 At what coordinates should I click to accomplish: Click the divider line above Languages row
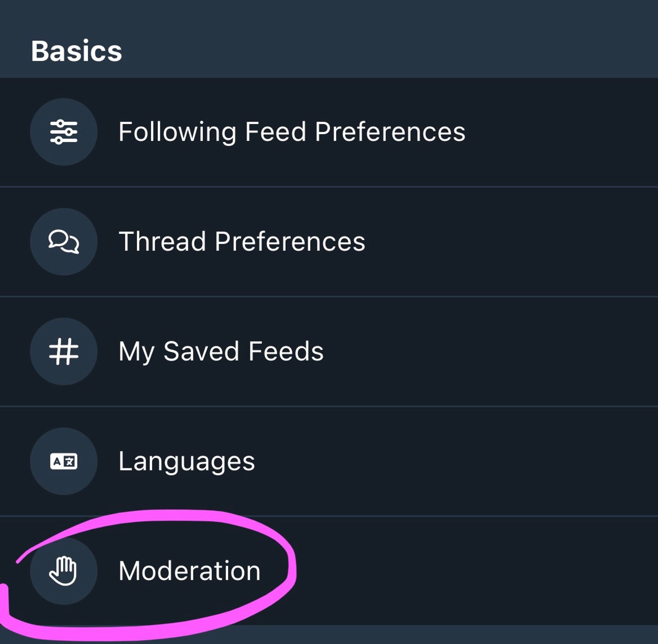pyautogui.click(x=329, y=406)
